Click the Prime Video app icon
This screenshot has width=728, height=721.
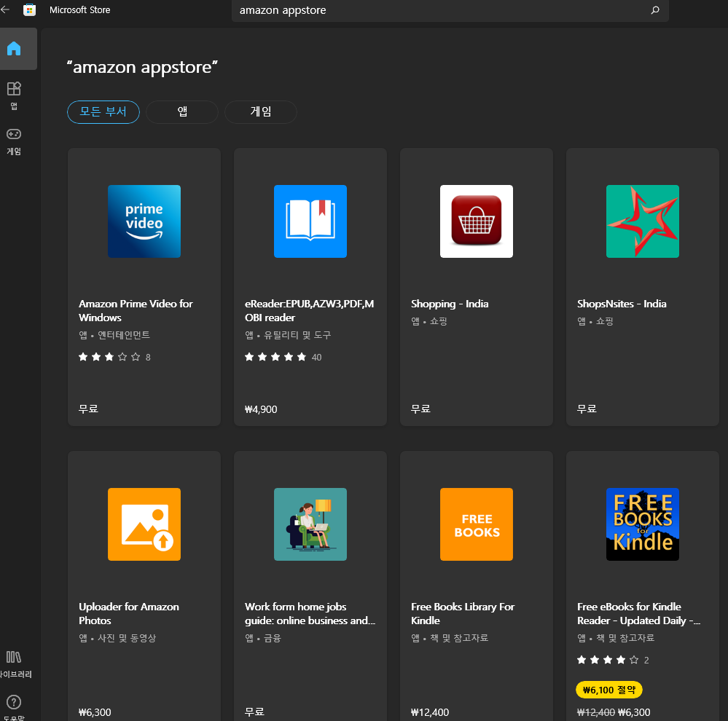click(x=144, y=221)
